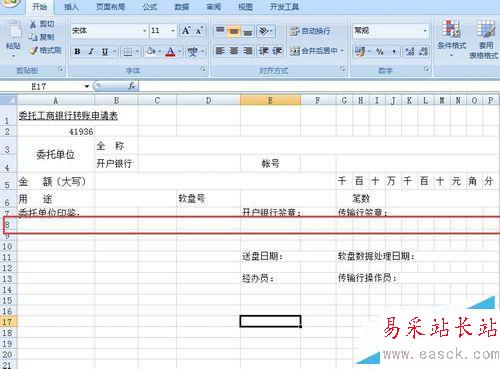
Task: Click in the formula bar input
Action: (x=318, y=86)
